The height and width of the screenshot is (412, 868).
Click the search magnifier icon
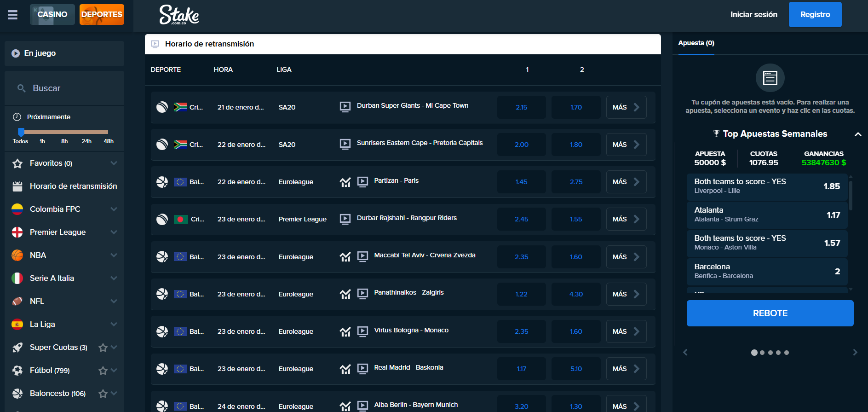click(x=21, y=88)
